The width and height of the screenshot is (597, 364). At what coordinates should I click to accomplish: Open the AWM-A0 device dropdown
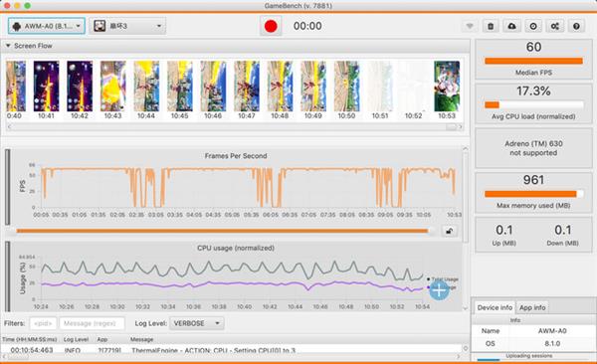pos(47,26)
